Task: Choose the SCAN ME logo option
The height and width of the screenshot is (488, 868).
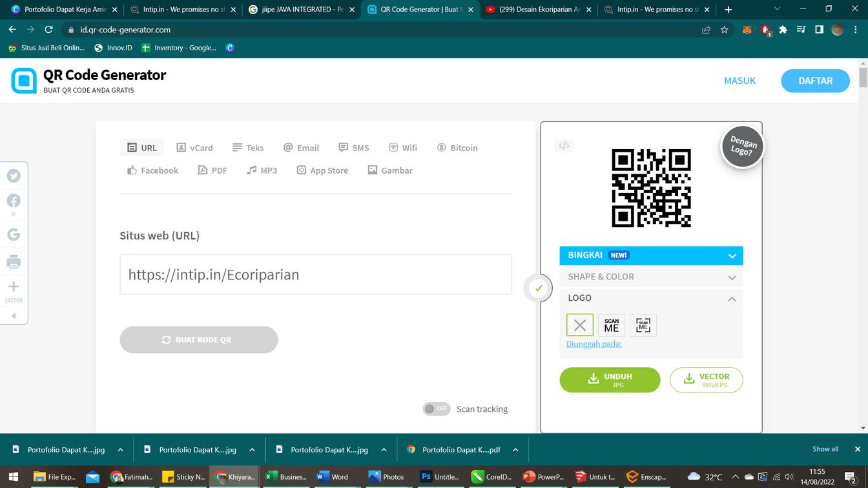Action: pos(612,325)
